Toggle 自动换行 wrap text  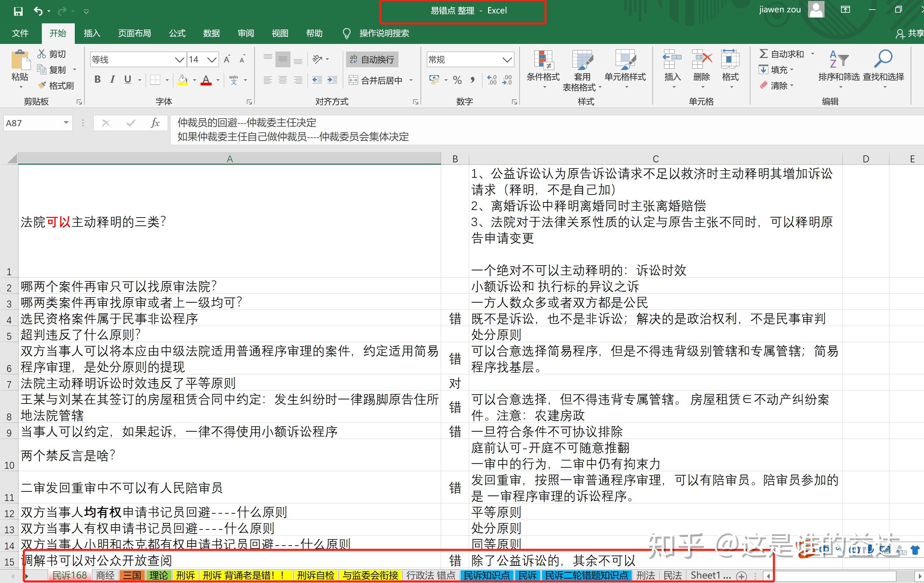click(x=372, y=59)
